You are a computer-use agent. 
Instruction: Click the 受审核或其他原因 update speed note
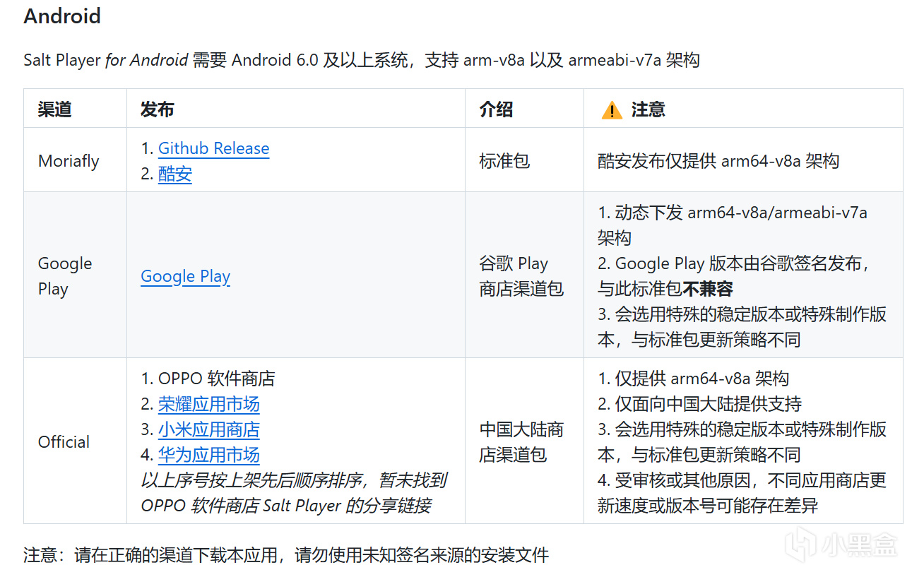(742, 493)
